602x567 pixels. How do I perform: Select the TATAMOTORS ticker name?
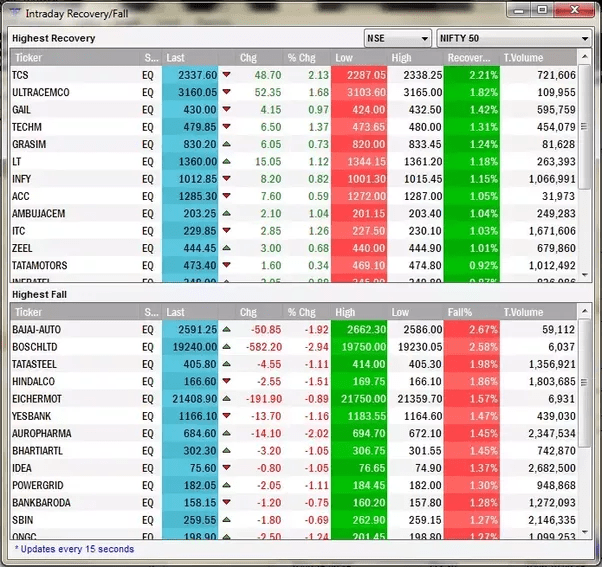40,265
